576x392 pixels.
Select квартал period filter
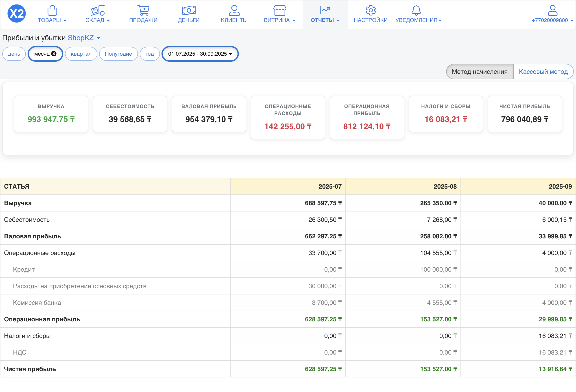point(81,54)
